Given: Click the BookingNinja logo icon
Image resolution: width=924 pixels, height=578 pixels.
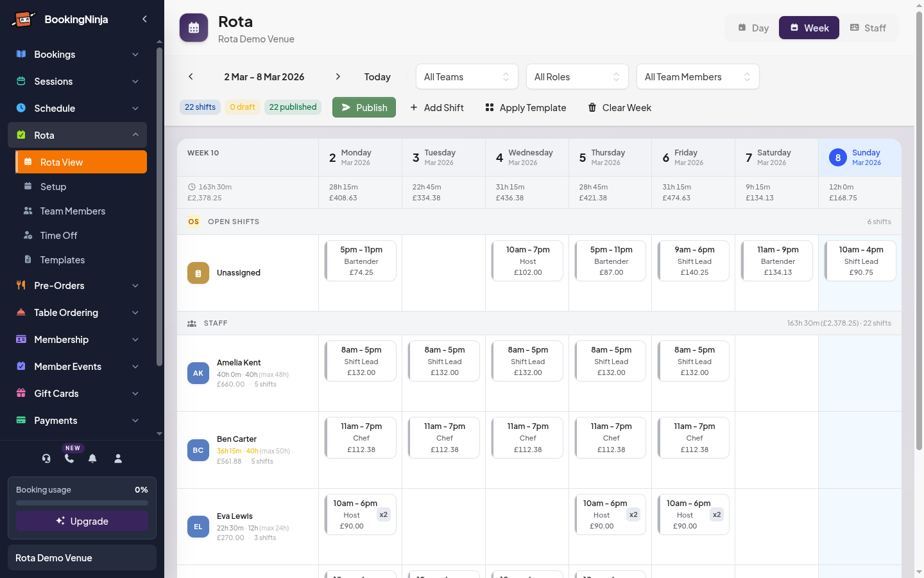Looking at the screenshot, I should pyautogui.click(x=24, y=19).
